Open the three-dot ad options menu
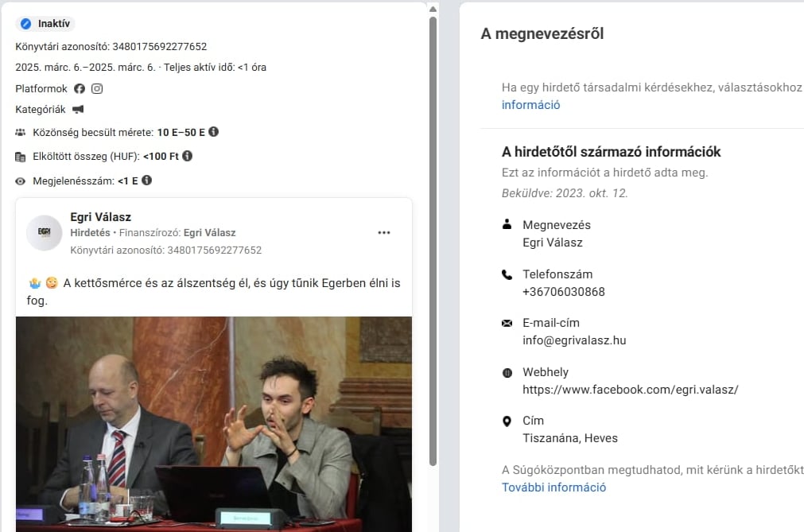Image resolution: width=804 pixels, height=532 pixels. 384,233
